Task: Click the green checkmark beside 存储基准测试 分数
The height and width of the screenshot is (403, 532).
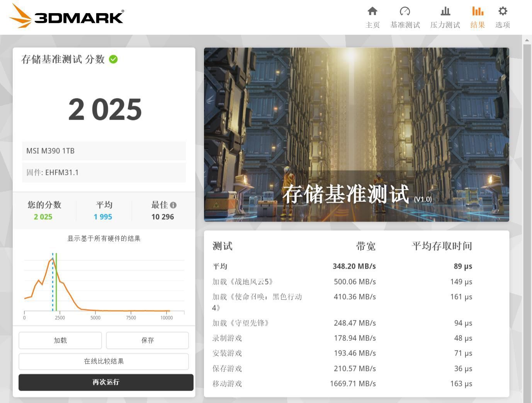Action: [113, 59]
